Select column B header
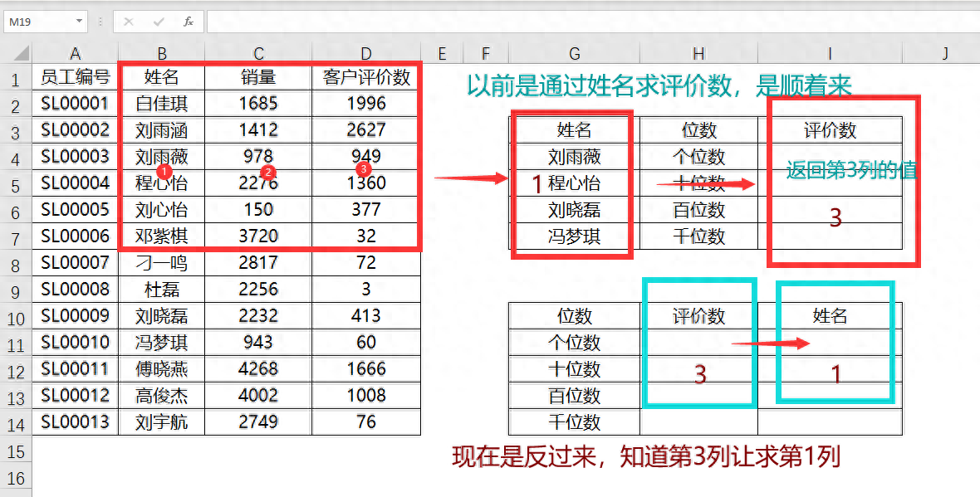980x497 pixels. tap(162, 54)
